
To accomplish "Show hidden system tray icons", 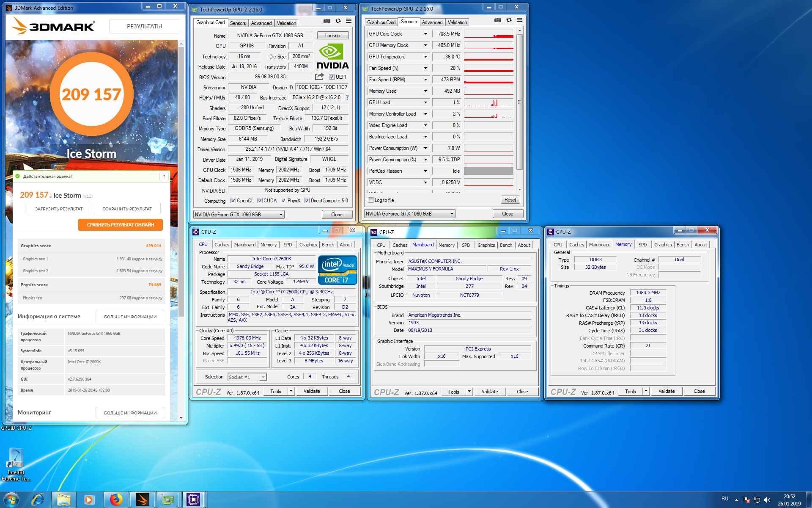I will [x=736, y=500].
